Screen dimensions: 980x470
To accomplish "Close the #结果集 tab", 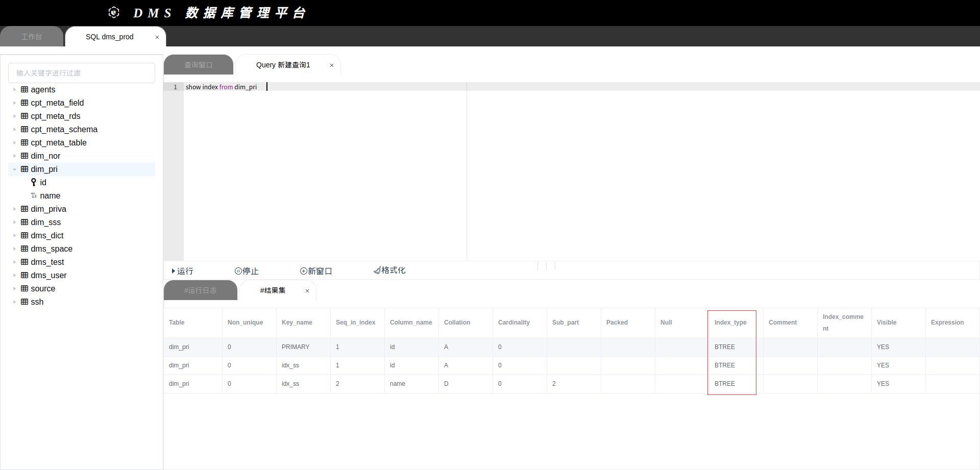I will pyautogui.click(x=307, y=291).
